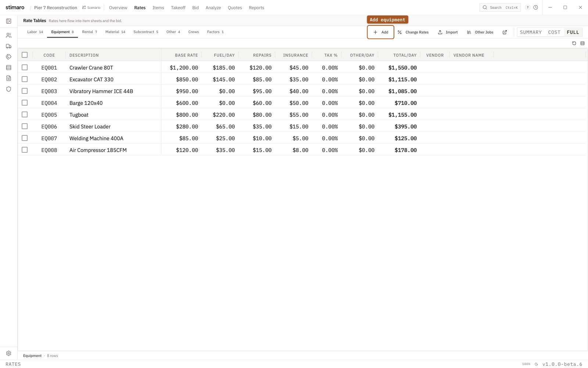
Task: Switch to COST column view
Action: click(554, 32)
